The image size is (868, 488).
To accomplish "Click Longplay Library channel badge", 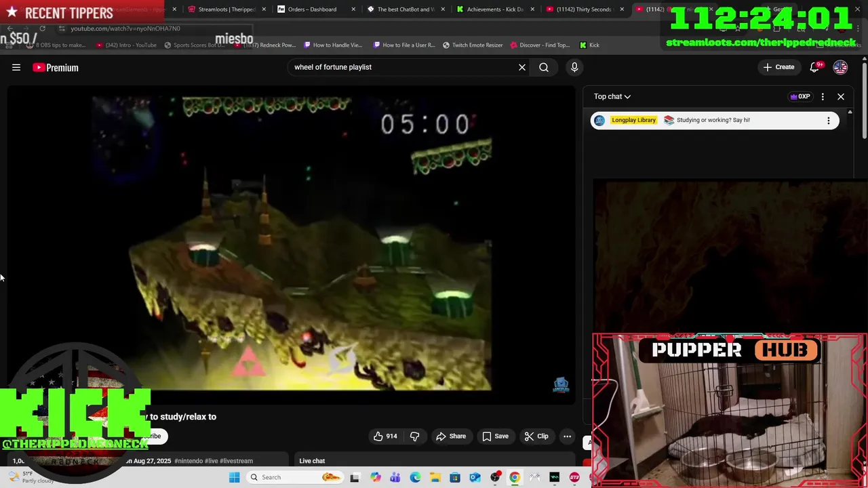I will point(633,120).
